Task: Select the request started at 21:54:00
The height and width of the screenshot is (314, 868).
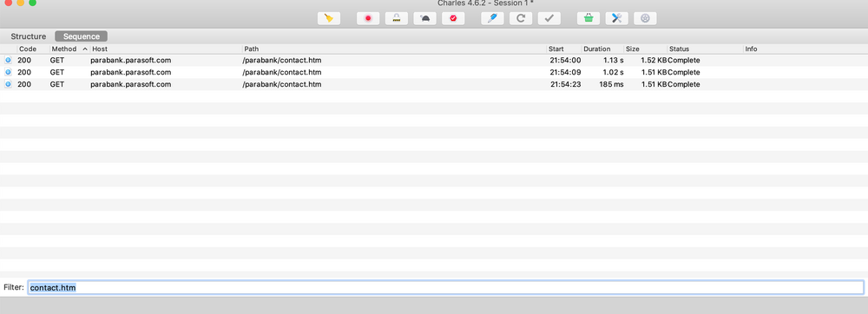Action: [x=434, y=60]
